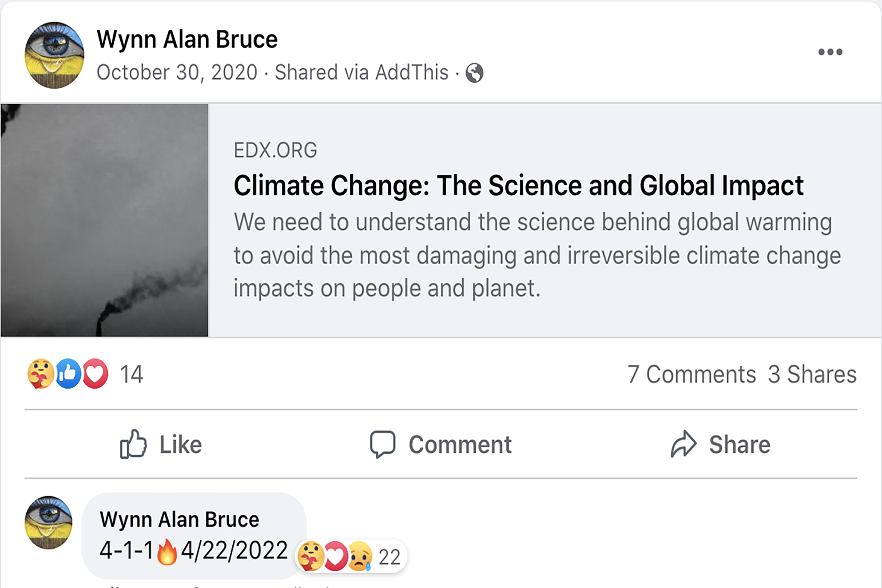Click the red heart reaction icon on post

[95, 374]
